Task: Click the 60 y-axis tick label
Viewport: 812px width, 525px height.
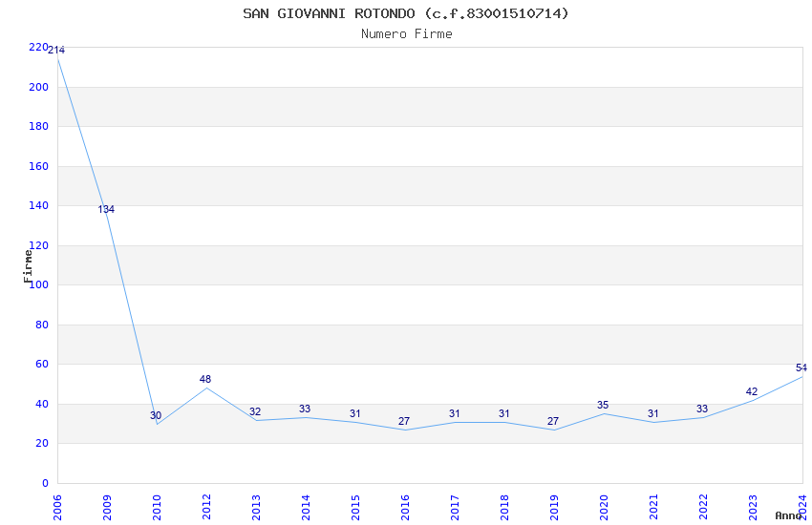Action: (x=41, y=364)
